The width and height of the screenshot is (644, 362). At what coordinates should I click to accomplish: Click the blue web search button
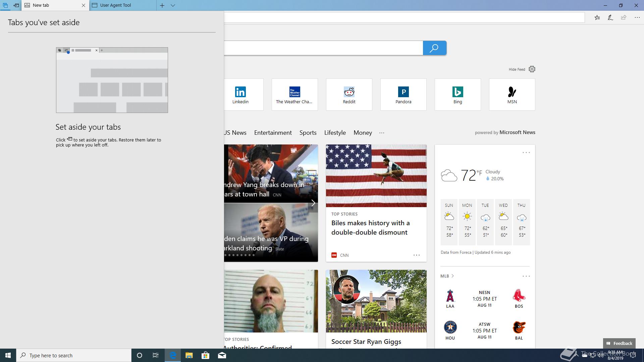tap(434, 48)
